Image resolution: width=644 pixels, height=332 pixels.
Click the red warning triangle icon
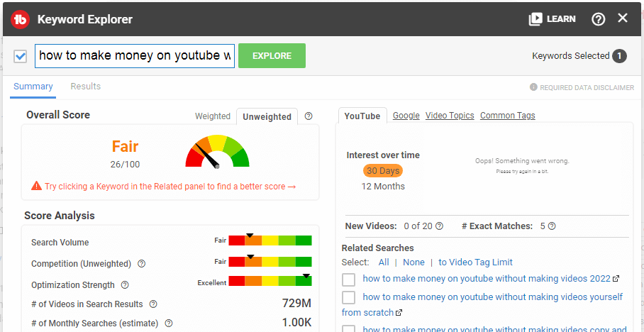[x=37, y=186]
